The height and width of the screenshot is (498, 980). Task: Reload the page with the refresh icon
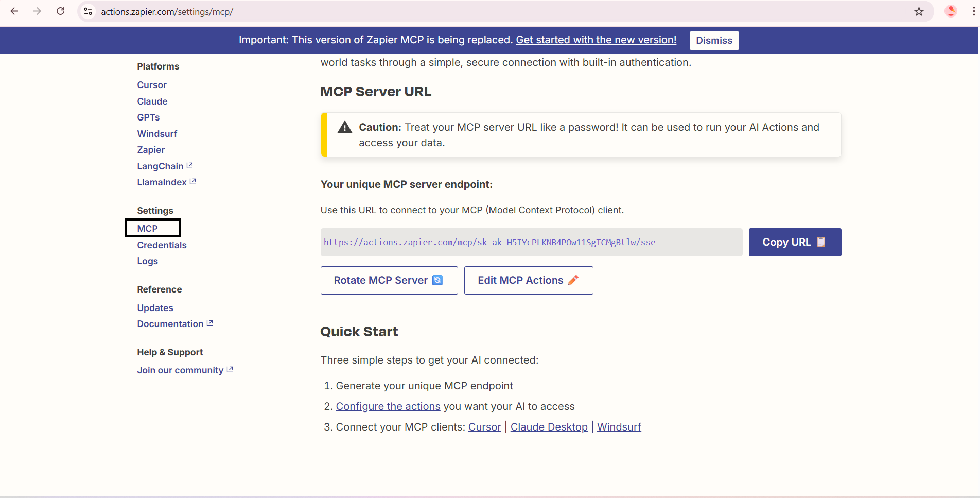click(60, 11)
